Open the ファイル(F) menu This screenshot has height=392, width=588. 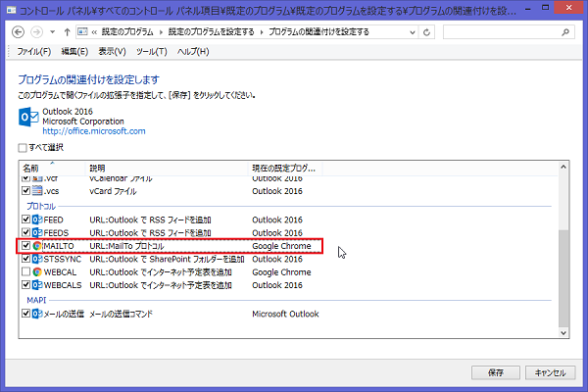(x=33, y=51)
